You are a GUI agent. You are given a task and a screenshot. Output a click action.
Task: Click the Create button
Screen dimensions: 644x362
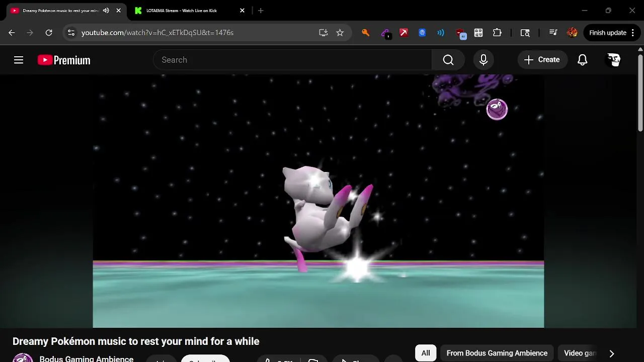coord(542,60)
